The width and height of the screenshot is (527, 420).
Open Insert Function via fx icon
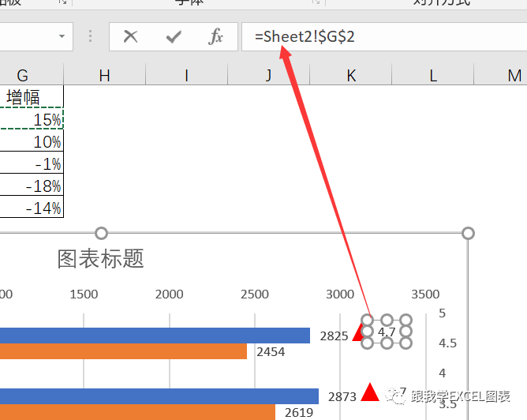(x=215, y=36)
